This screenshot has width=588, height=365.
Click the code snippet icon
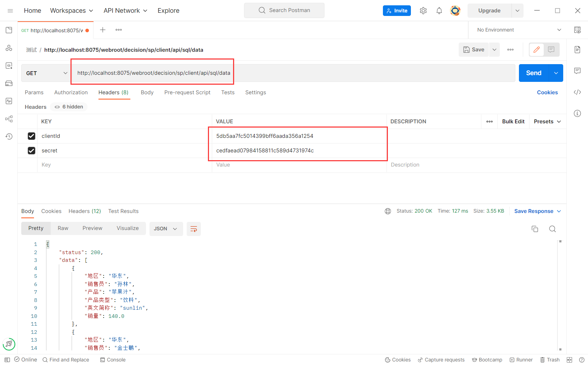pyautogui.click(x=577, y=92)
